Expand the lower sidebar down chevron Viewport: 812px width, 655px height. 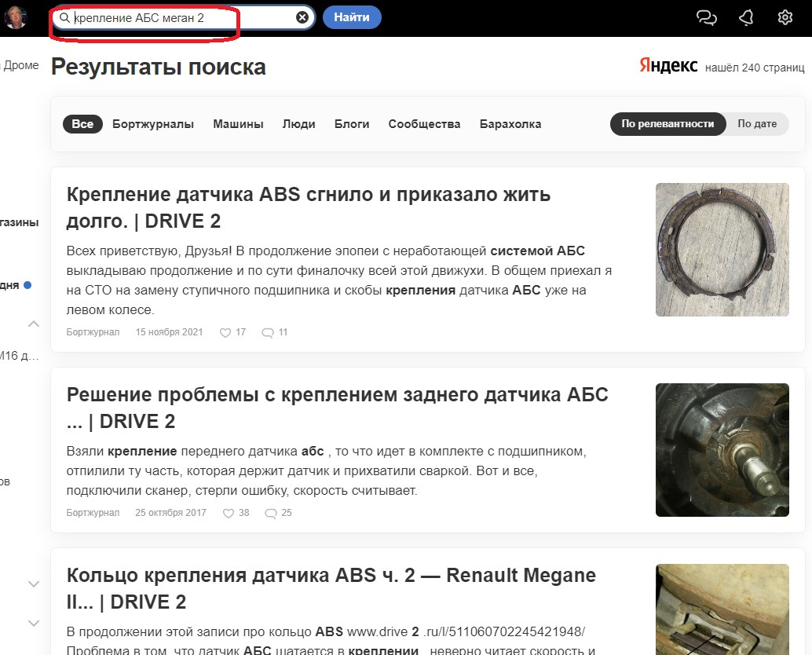[33, 584]
